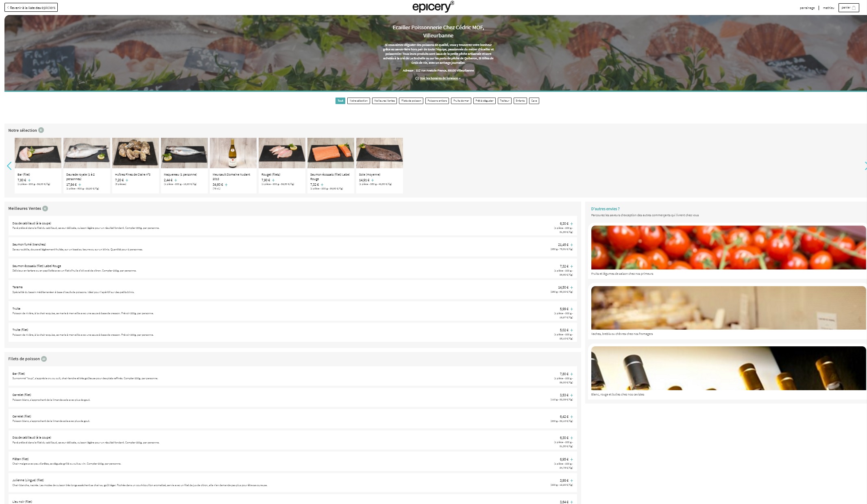The width and height of the screenshot is (867, 504).
Task: Select Meilleures Ventes category tab
Action: pyautogui.click(x=384, y=101)
